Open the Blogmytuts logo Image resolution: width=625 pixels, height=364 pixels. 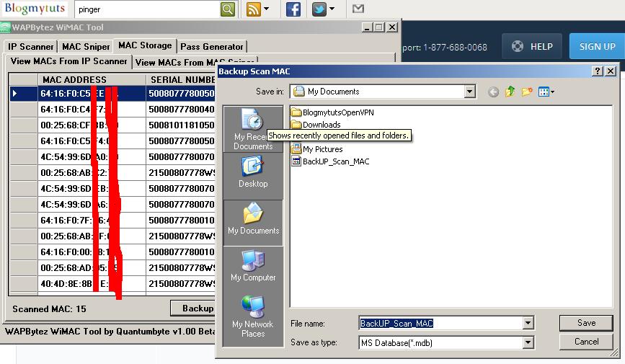[x=35, y=9]
